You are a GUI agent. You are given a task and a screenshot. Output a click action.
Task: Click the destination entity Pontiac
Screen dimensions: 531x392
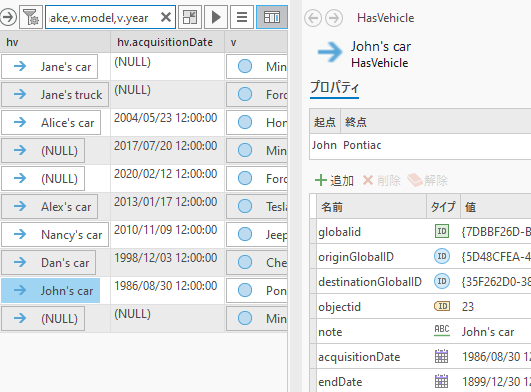(362, 145)
